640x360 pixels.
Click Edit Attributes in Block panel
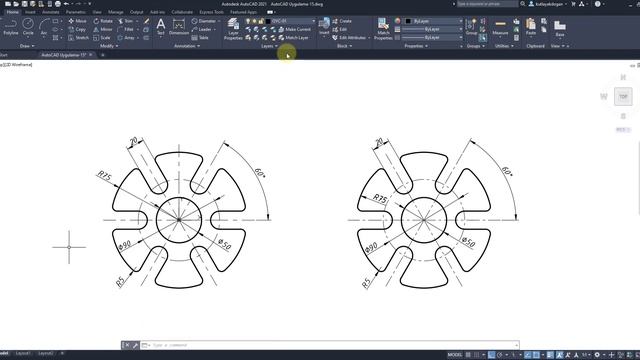(349, 38)
